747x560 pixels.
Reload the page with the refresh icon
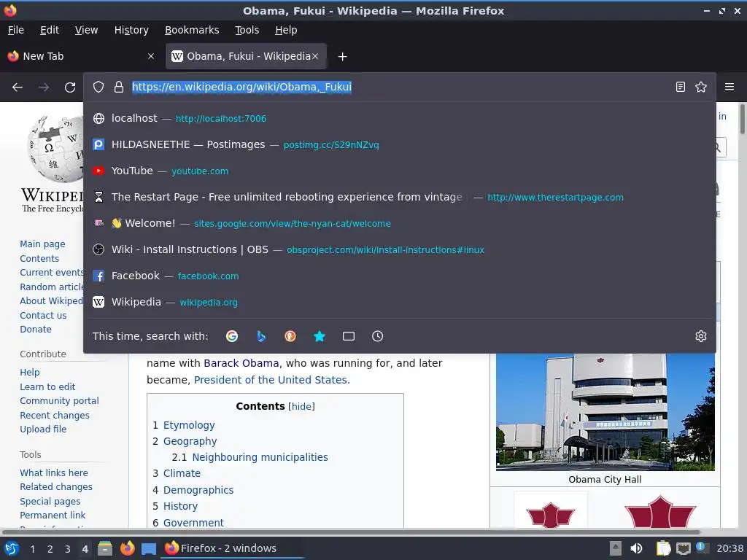(70, 87)
